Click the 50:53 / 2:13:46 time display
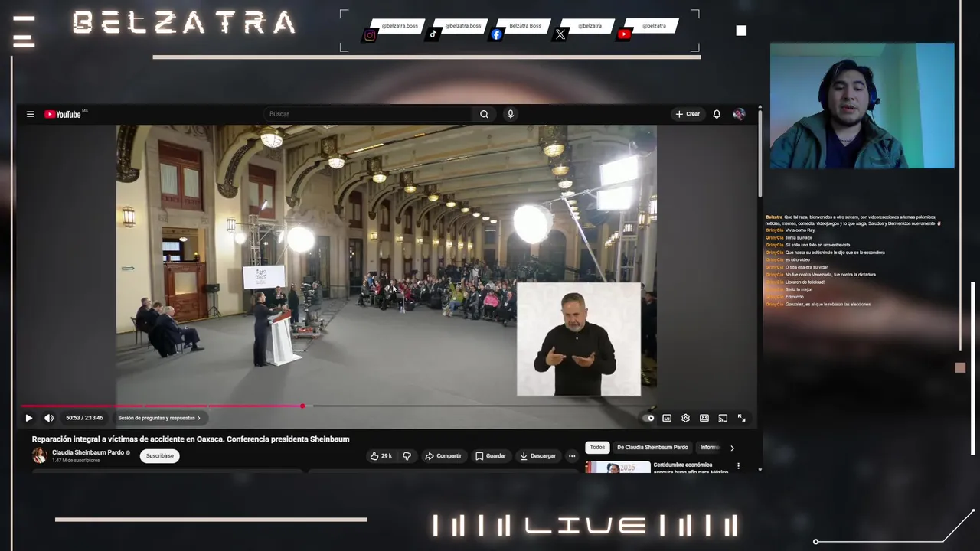 [84, 418]
